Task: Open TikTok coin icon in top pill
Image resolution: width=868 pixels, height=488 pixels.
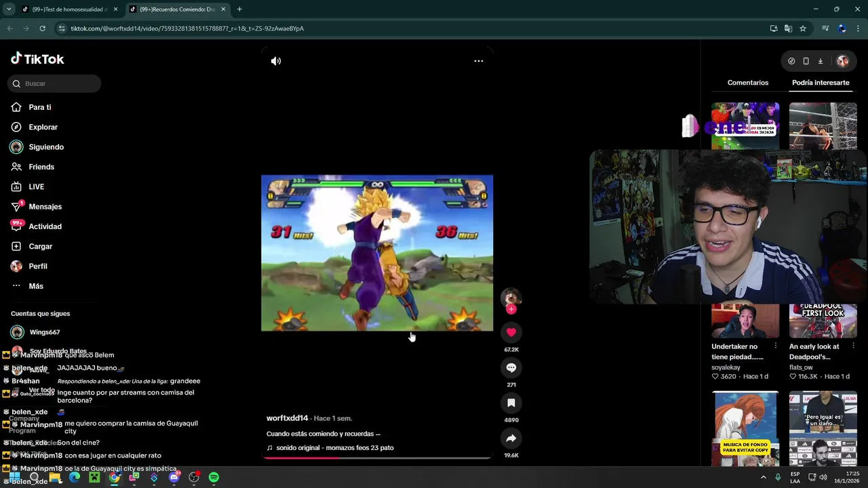Action: click(x=791, y=61)
